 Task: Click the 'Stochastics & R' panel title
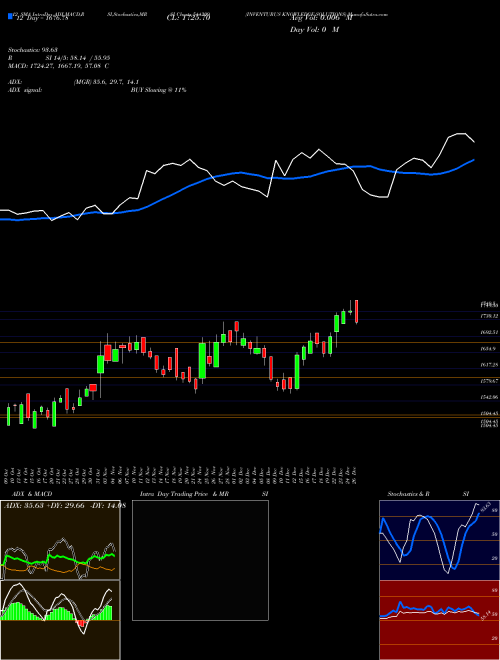point(409,494)
